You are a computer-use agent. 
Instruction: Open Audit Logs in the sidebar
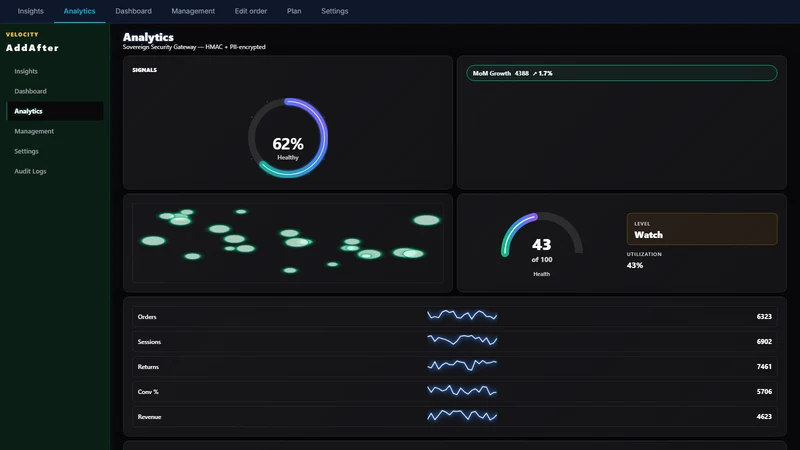(x=55, y=171)
